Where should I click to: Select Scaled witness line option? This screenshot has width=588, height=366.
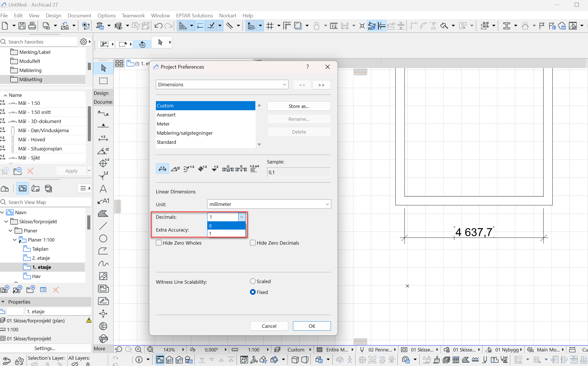coord(253,281)
